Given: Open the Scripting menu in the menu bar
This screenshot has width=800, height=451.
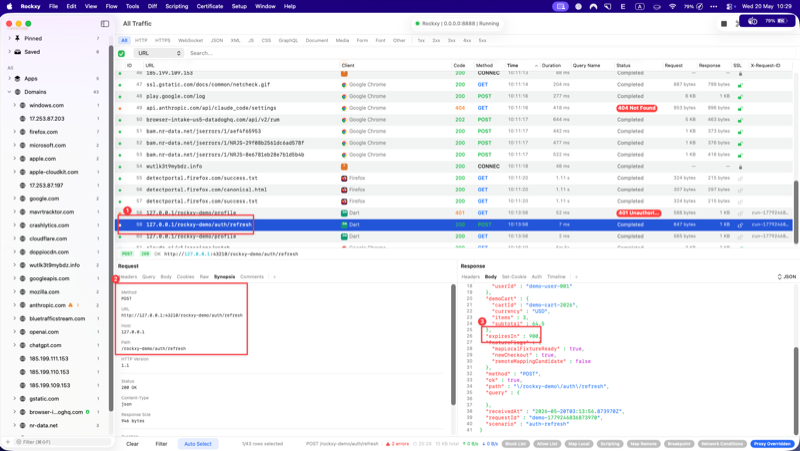Looking at the screenshot, I should tap(177, 7).
